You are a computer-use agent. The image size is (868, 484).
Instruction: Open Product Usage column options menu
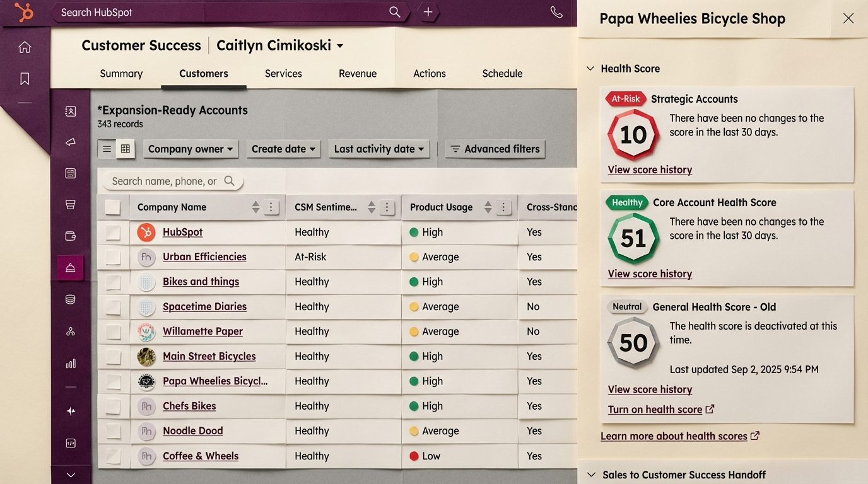503,207
